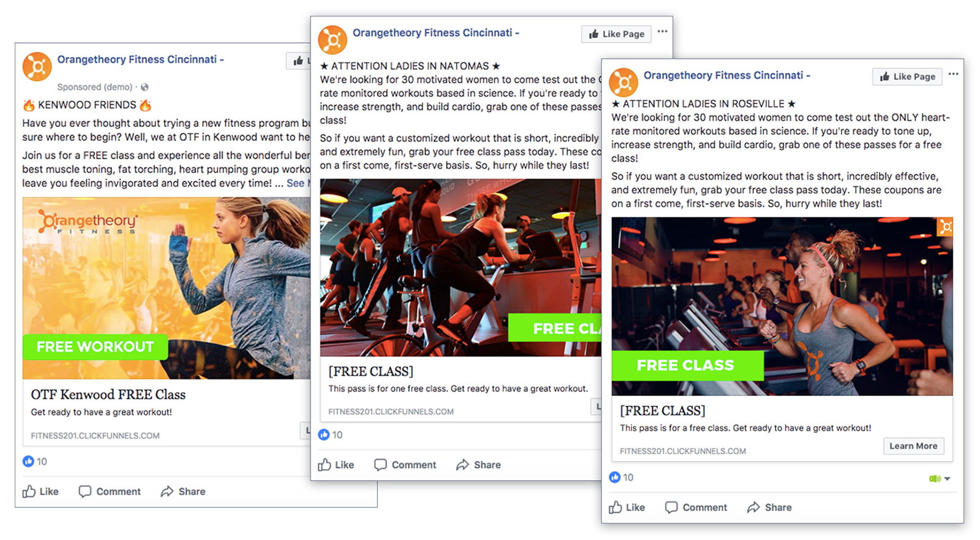This screenshot has width=980, height=540.
Task: Comment on the Roseville ad post
Action: [x=696, y=508]
